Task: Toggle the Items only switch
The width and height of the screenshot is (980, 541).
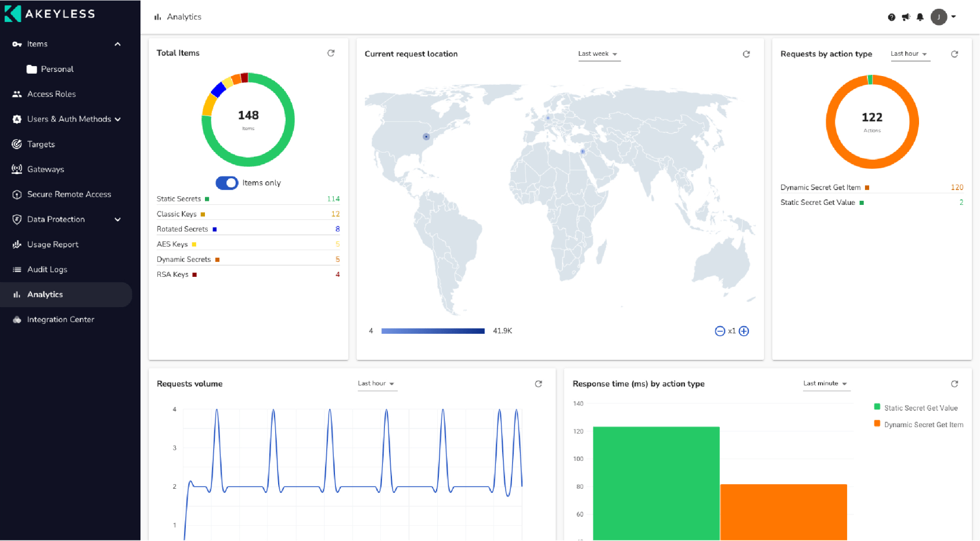Action: (226, 183)
